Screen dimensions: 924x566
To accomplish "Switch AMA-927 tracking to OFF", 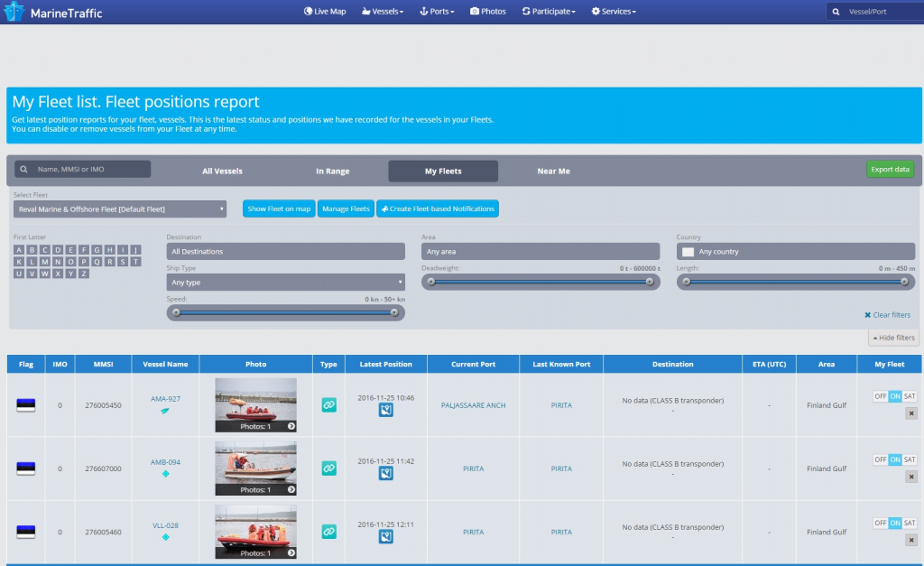I will [x=881, y=396].
